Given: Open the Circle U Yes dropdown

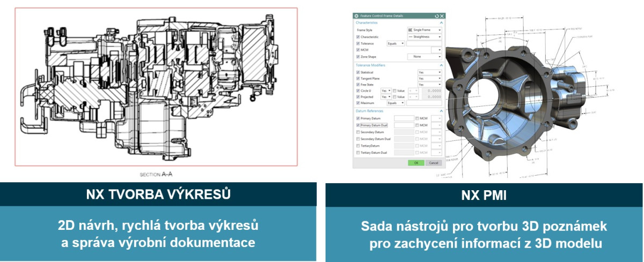Looking at the screenshot, I should (386, 91).
